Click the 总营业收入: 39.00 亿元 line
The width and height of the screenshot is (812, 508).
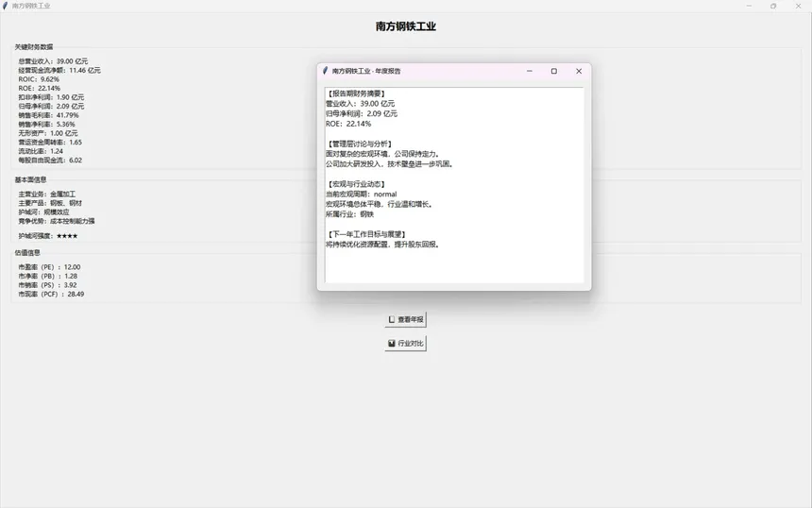(x=53, y=61)
